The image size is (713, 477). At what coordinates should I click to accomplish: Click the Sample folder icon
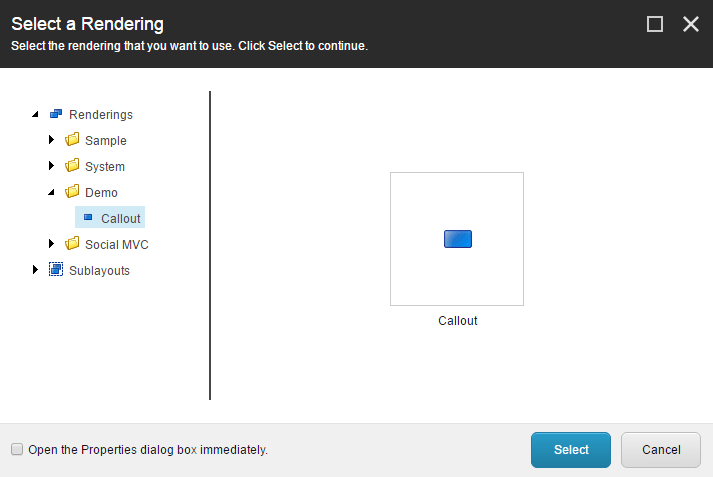pyautogui.click(x=72, y=140)
